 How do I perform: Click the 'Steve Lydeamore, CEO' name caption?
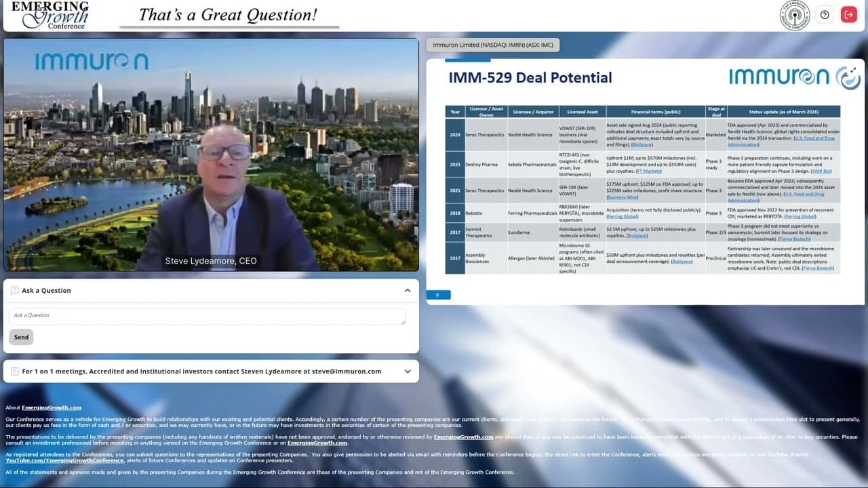point(211,261)
